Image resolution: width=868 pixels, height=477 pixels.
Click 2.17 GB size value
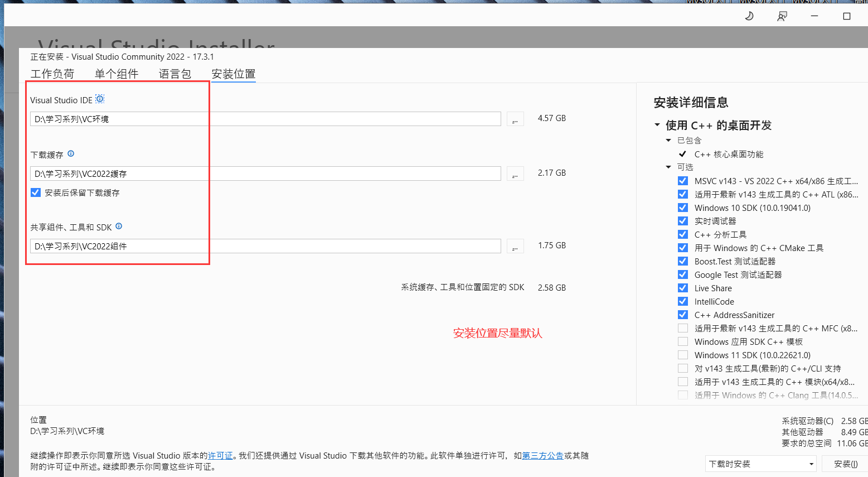(552, 173)
